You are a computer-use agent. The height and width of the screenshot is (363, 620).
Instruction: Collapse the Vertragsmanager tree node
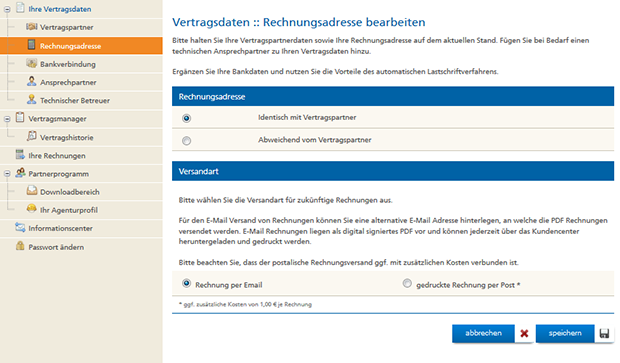click(7, 119)
